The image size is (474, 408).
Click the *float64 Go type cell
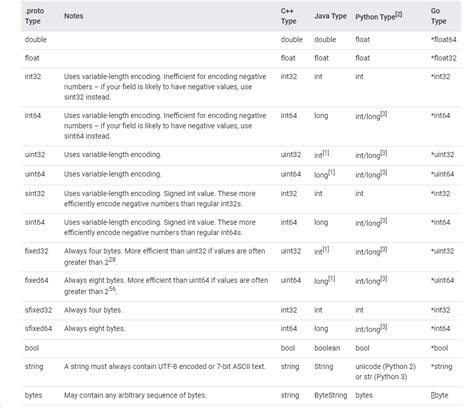click(x=444, y=39)
